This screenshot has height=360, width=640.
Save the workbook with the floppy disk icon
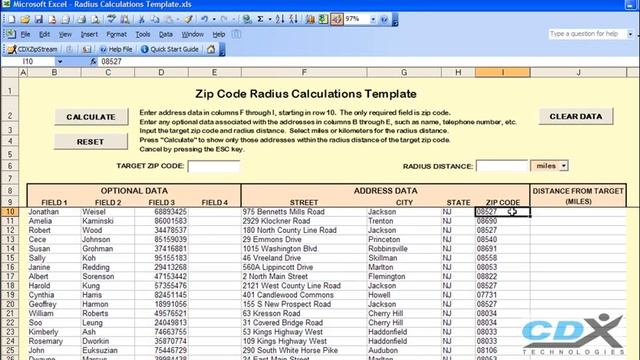tap(38, 19)
